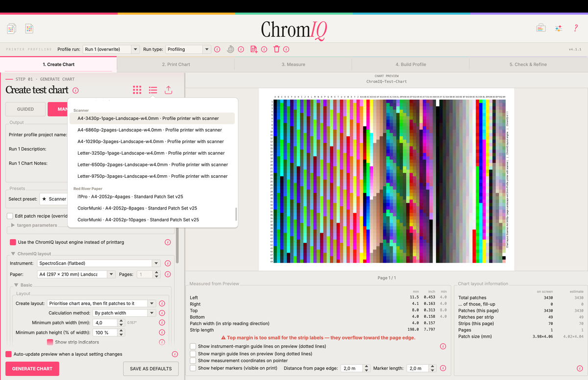The width and height of the screenshot is (588, 380).
Task: Click the Distance from page edge stepper arrows
Action: tap(367, 368)
